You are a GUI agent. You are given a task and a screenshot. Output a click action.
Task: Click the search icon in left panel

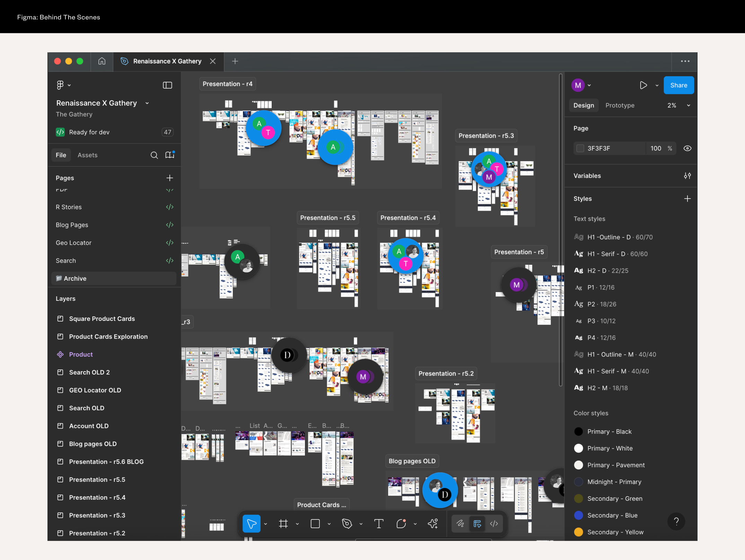[x=154, y=155]
